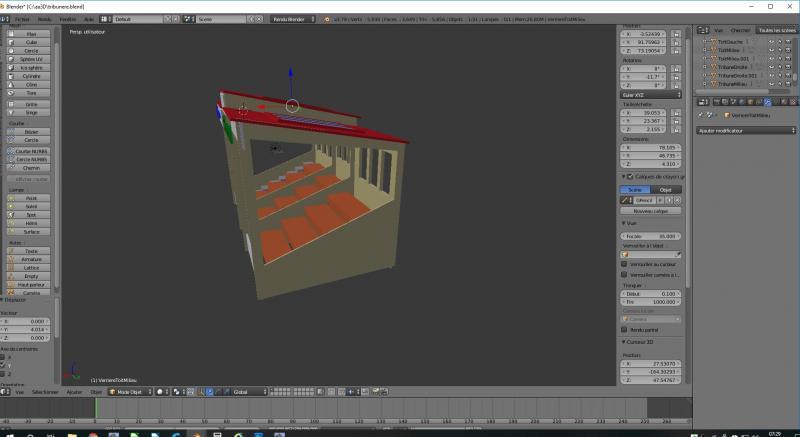800x437 pixels.
Task: Toggle visibility eye for ToitGauche in outliner
Action: click(x=772, y=42)
